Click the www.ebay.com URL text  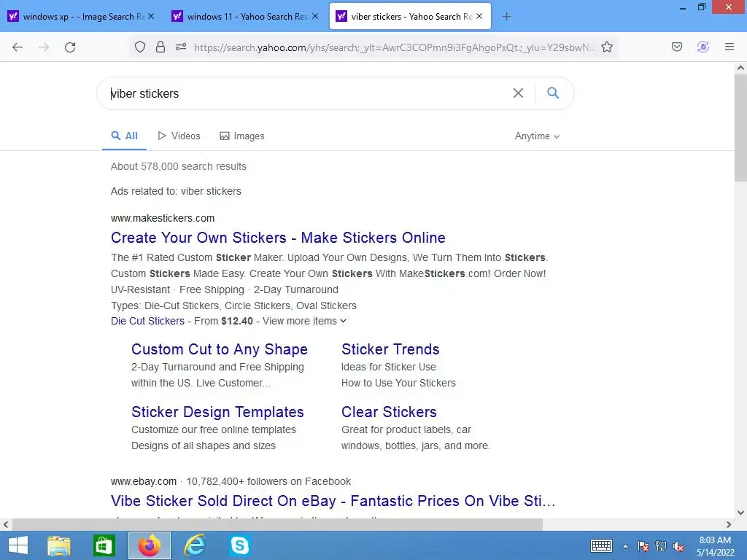pyautogui.click(x=144, y=481)
